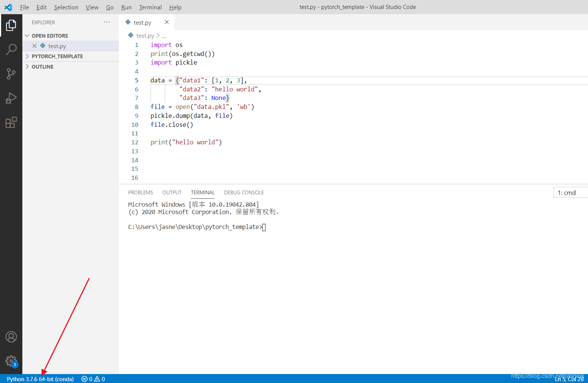The width and height of the screenshot is (588, 383).
Task: Open the Terminal menu
Action: coord(150,7)
